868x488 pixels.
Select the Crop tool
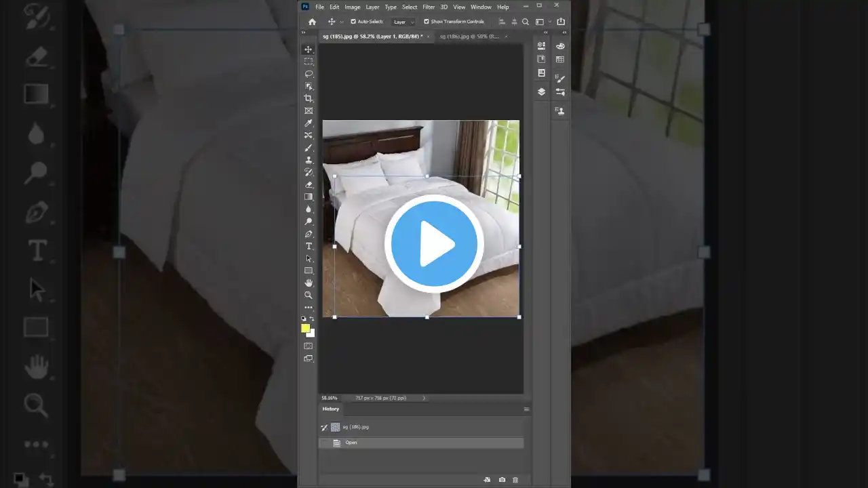point(309,98)
